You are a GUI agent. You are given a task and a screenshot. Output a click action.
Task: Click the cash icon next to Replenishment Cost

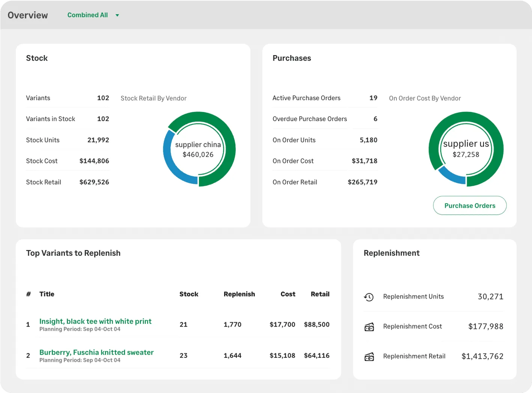(369, 327)
